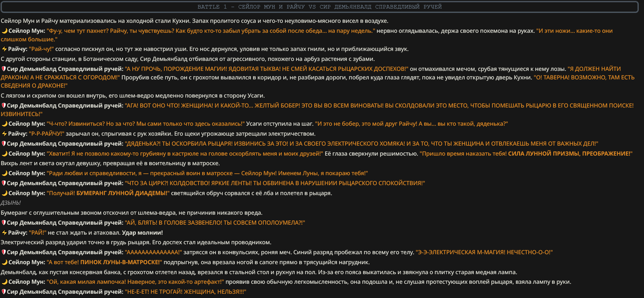644x298 pixels.
Task: Click the narration "С другой стороны станции"
Action: click(188, 59)
